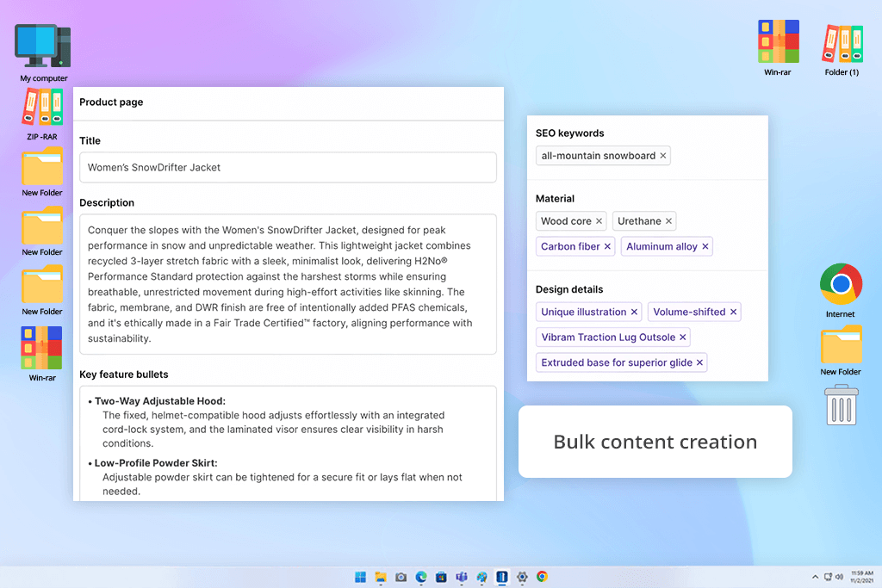The height and width of the screenshot is (588, 882).
Task: Remove the Unique illustration design tag
Action: [635, 312]
